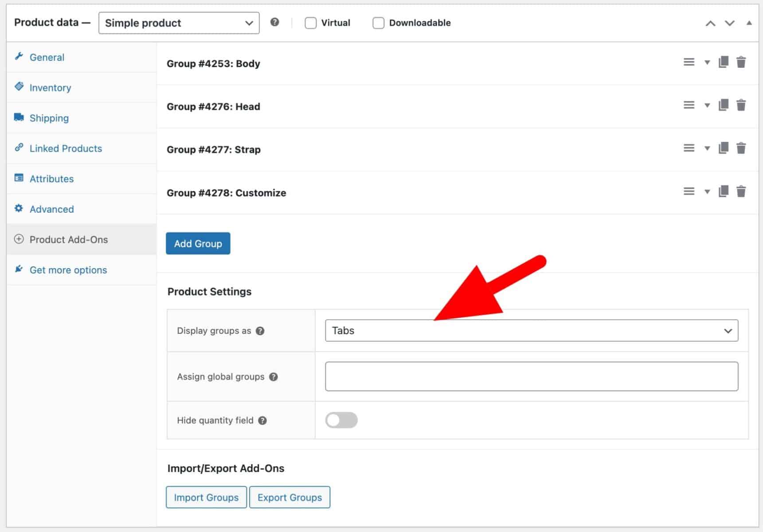Select the Inventory tag icon

(20, 87)
